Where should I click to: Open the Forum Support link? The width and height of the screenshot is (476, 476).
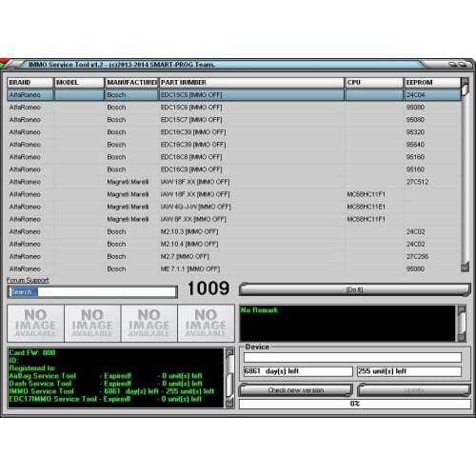tap(28, 280)
